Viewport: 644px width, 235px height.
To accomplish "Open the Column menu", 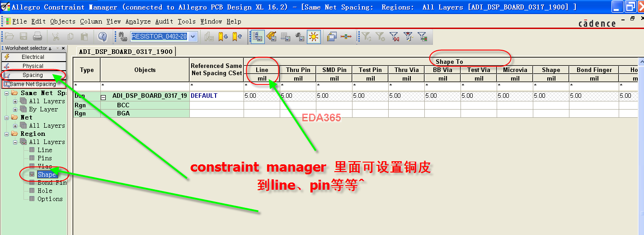I will pos(91,21).
